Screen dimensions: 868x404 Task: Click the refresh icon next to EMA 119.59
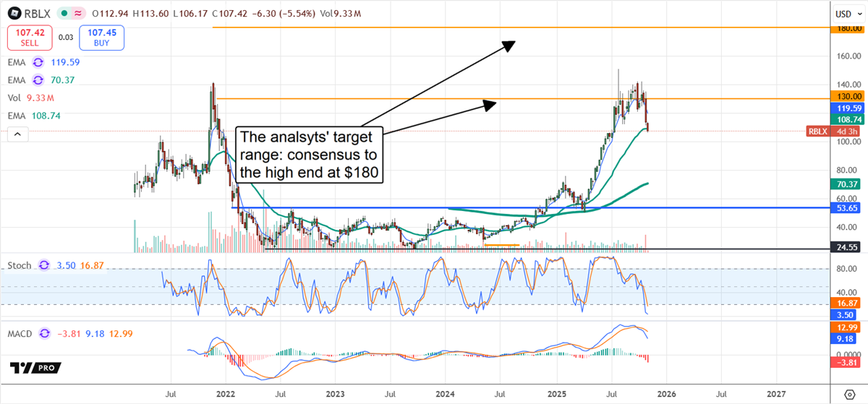[x=38, y=62]
